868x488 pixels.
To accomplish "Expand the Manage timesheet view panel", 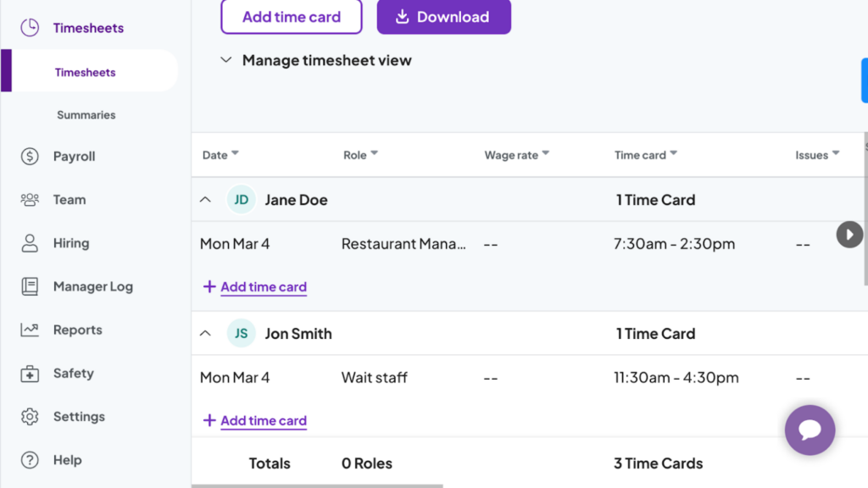I will 226,60.
